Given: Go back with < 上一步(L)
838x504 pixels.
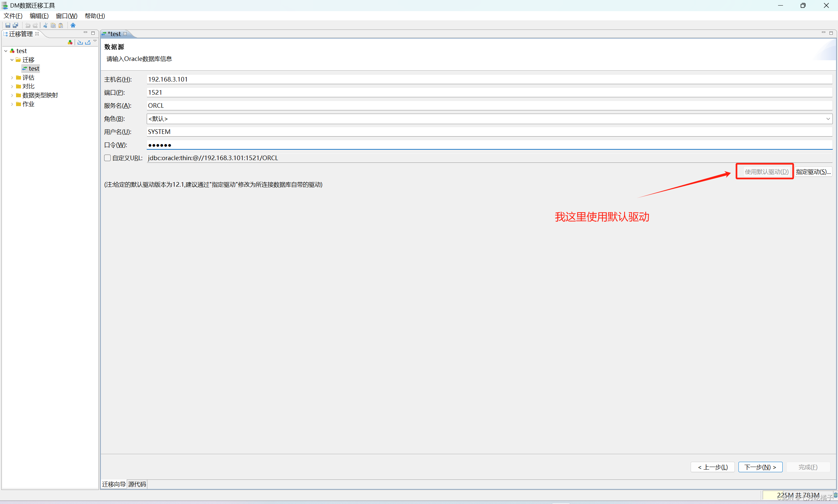Looking at the screenshot, I should point(713,467).
